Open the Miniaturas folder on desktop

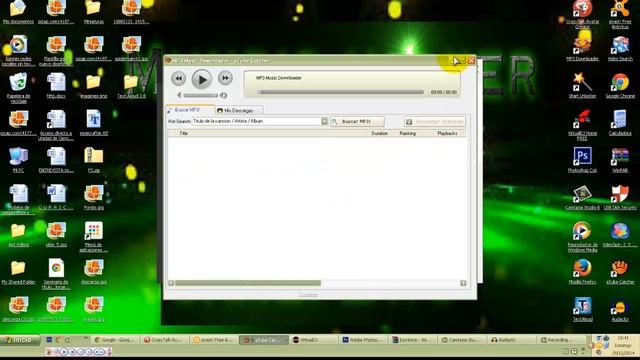[93, 12]
